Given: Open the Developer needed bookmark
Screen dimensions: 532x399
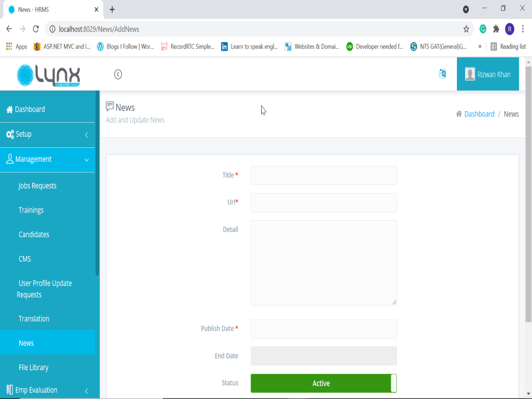Looking at the screenshot, I should 375,46.
